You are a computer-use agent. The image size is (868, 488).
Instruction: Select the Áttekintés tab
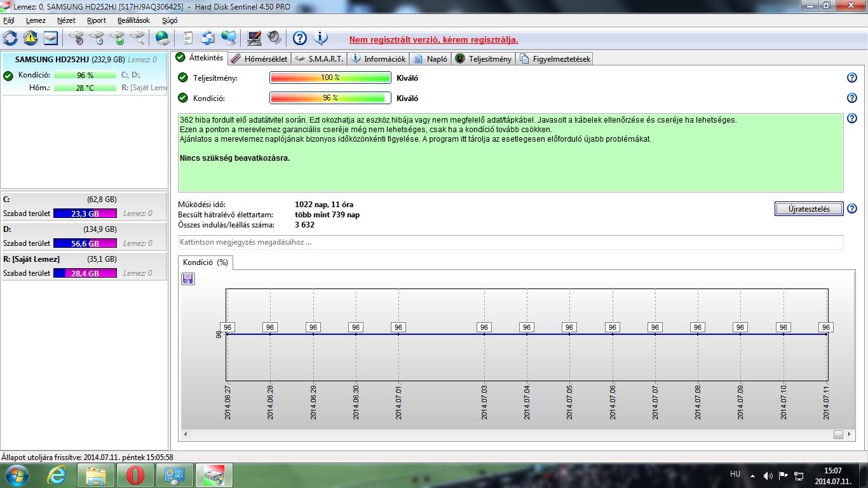(200, 58)
